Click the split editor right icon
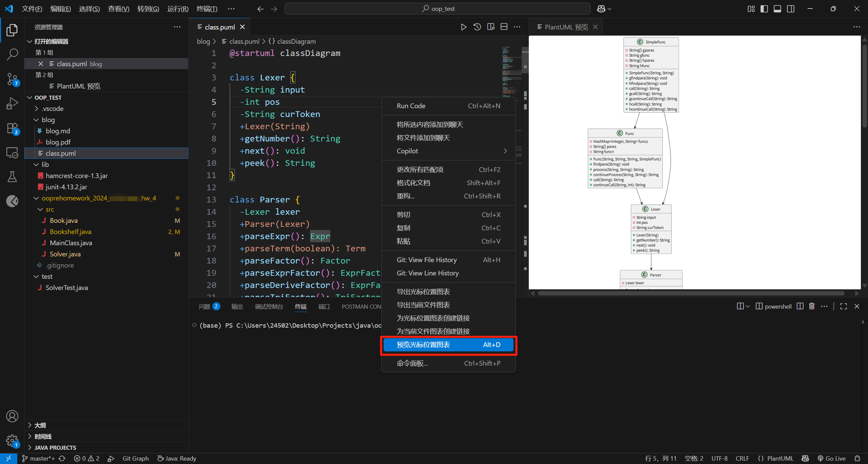Viewport: 868px width, 464px height. 504,27
